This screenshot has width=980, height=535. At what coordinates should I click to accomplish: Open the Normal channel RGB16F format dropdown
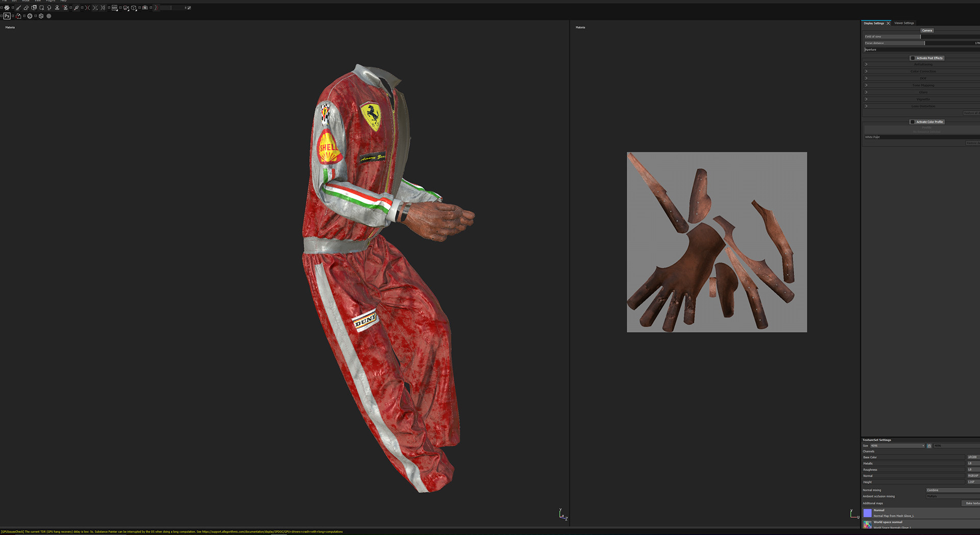tap(973, 476)
